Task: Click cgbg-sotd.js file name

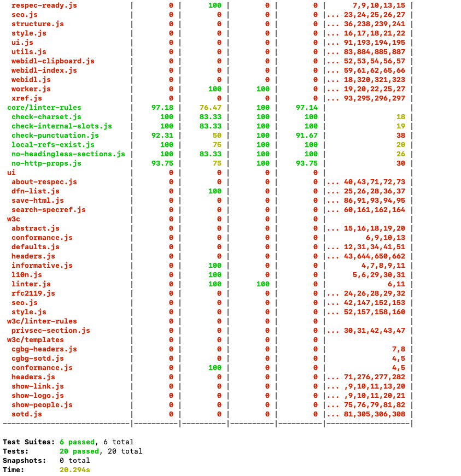Action: (38, 359)
